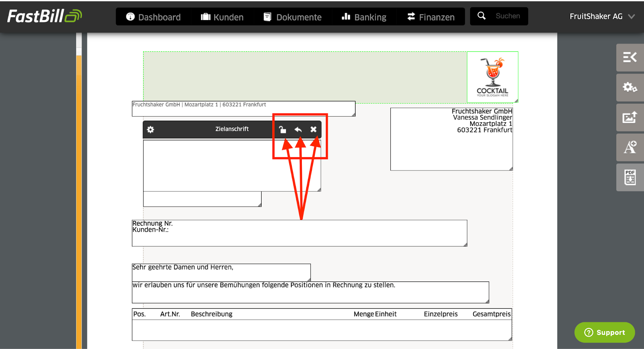Click the Zielanschrift title bar
This screenshot has width=644, height=349.
coord(232,129)
